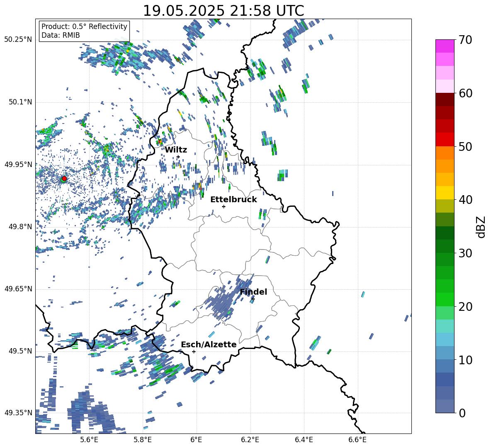
Task: Click the 6.2°E longitude label
Action: 250,440
